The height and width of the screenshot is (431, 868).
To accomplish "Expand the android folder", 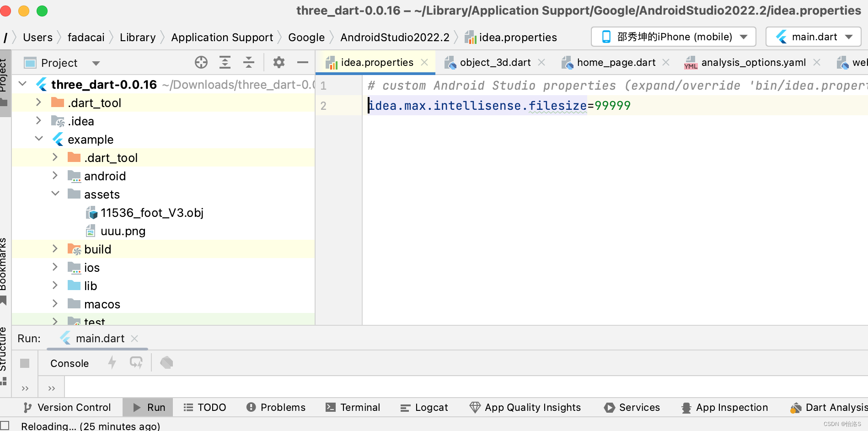I will pos(55,176).
